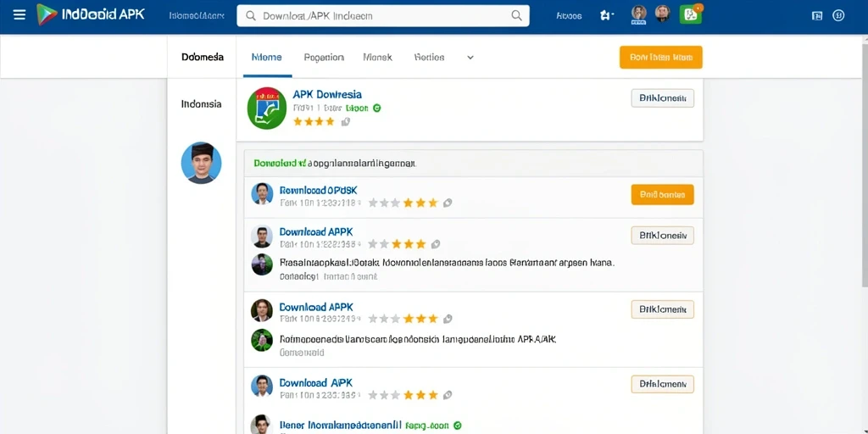
Task: Click the avatar beside the bottom Download APK row
Action: coord(262,386)
